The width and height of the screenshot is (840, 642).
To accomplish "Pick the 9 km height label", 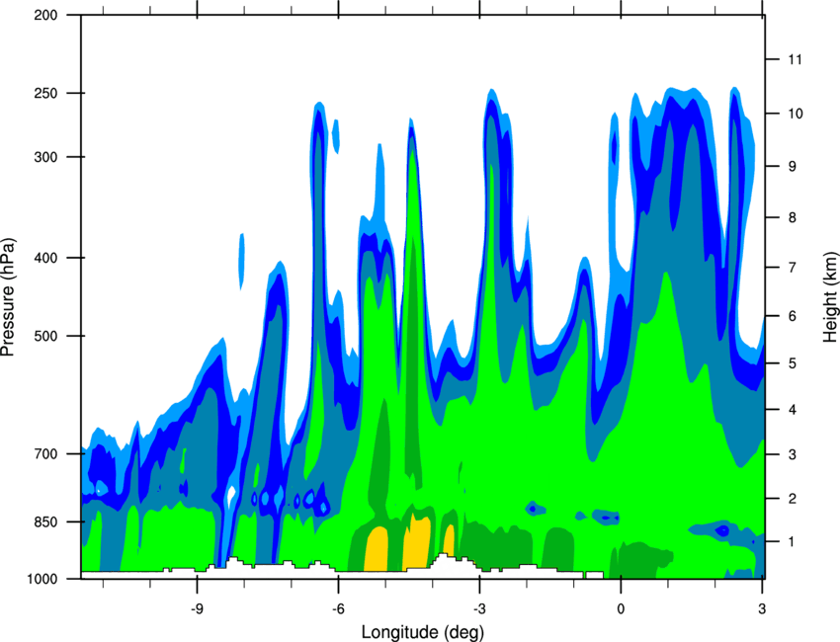I will [x=793, y=166].
